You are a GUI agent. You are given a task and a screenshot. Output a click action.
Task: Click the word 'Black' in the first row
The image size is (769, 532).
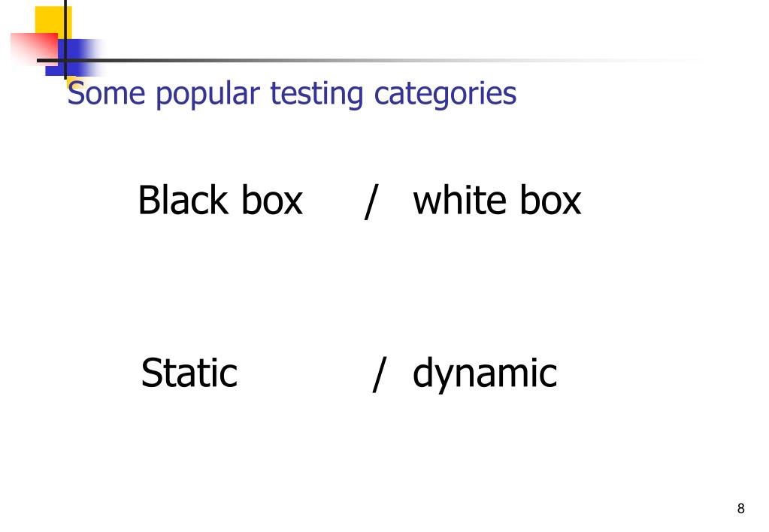183,200
